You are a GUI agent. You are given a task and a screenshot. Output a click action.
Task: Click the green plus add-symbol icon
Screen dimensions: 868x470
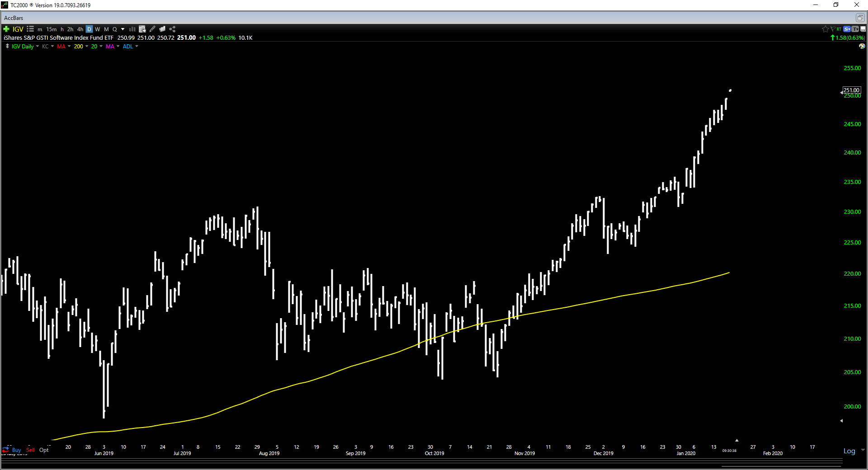(x=6, y=29)
